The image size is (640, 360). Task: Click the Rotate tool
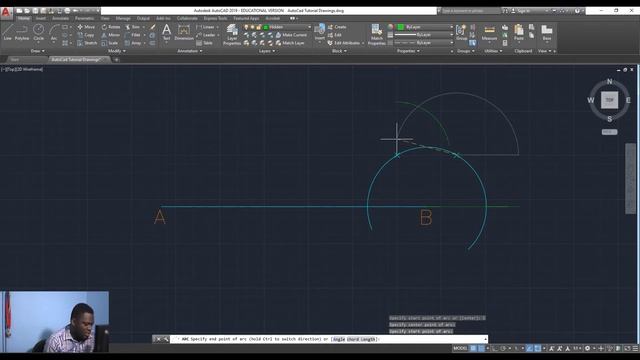coord(111,27)
